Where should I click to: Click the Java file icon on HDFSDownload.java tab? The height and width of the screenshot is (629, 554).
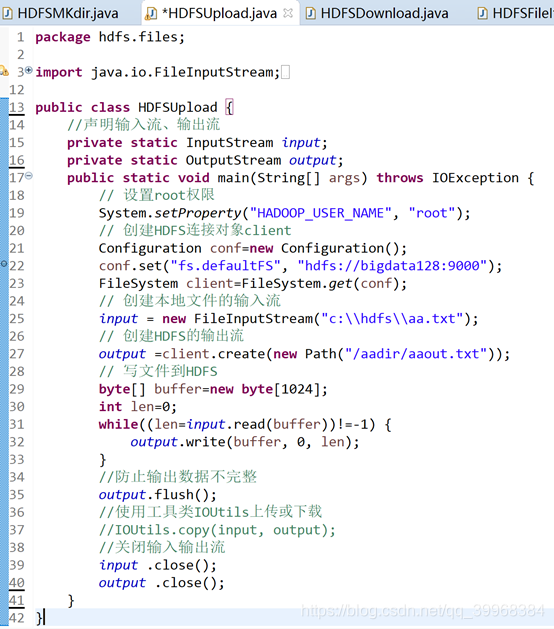[310, 14]
